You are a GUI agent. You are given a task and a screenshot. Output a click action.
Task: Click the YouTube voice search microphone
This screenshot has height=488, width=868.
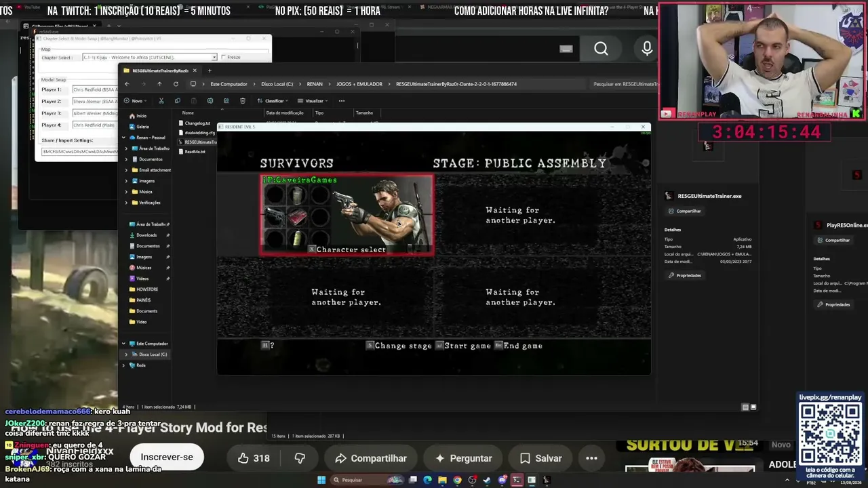[x=647, y=49]
